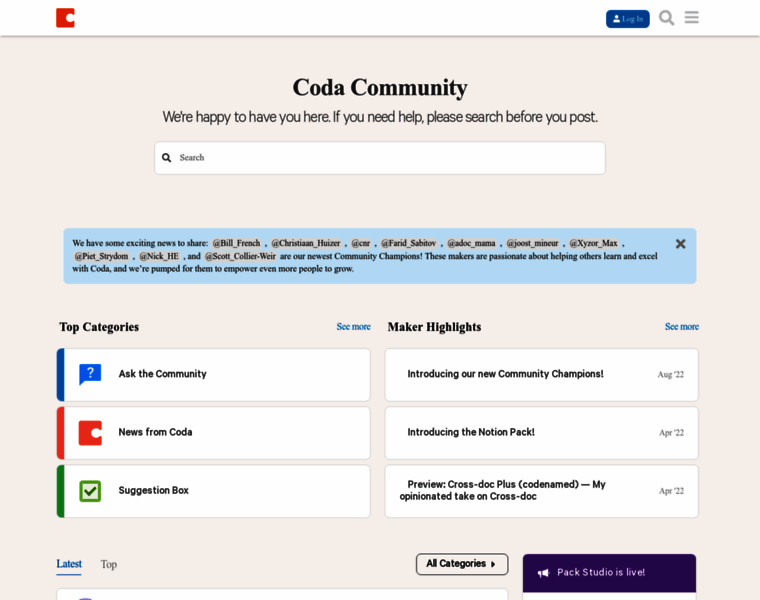Focus the community Search input field
This screenshot has width=760, height=600.
pos(380,158)
